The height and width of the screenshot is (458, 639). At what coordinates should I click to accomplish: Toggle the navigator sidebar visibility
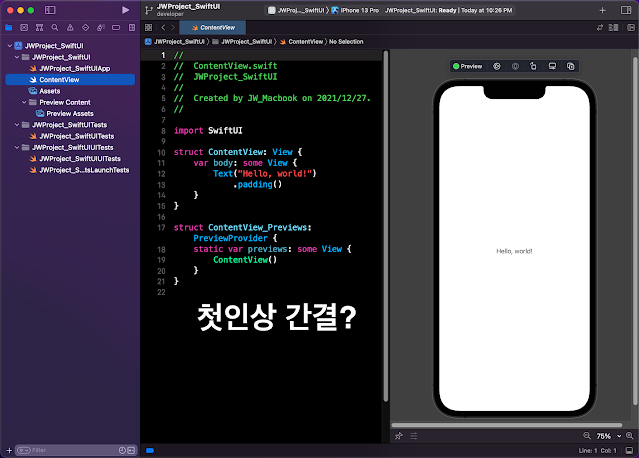pos(50,10)
